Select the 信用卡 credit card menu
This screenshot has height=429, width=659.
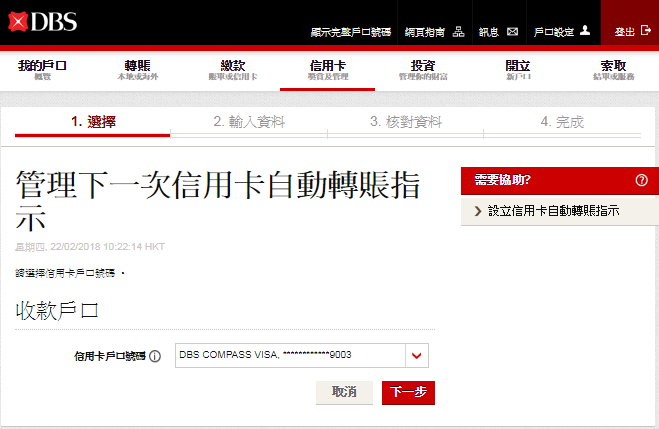coord(327,69)
